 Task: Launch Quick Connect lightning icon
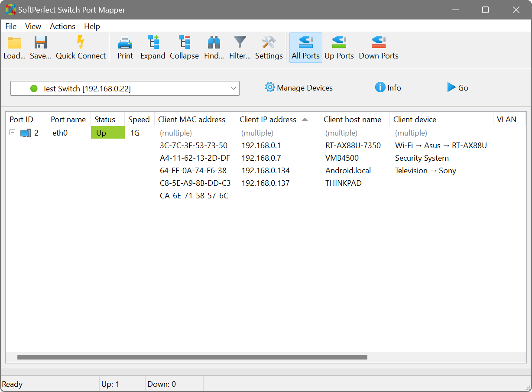point(81,43)
